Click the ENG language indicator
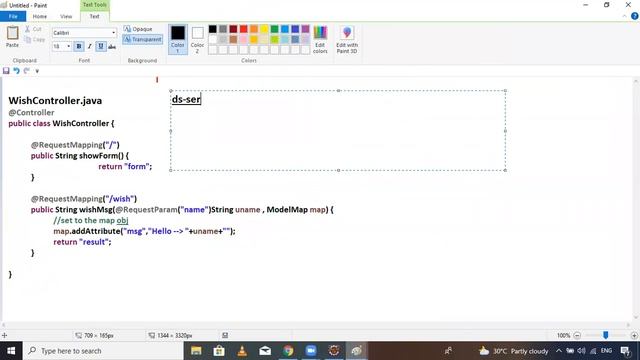The width and height of the screenshot is (640, 360). pyautogui.click(x=606, y=351)
